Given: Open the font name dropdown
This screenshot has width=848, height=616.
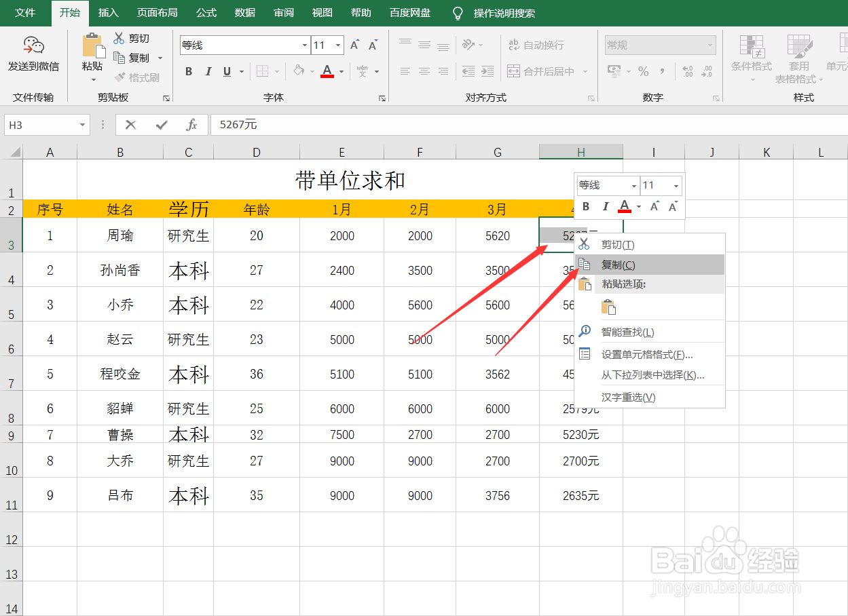Looking at the screenshot, I should click(x=304, y=45).
